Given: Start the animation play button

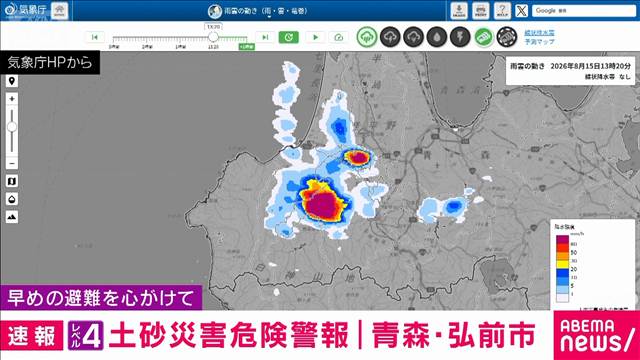Looking at the screenshot, I should (315, 37).
